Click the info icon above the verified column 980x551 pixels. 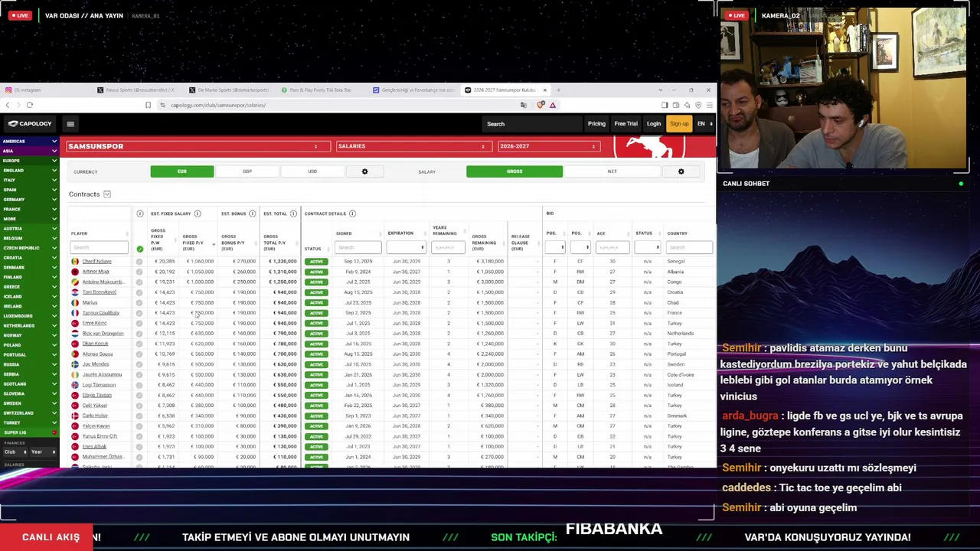click(139, 214)
